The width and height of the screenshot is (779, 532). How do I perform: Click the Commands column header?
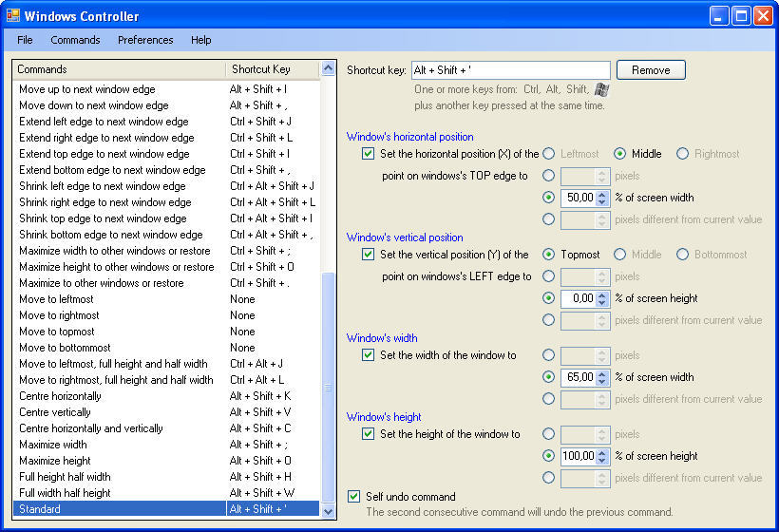(120, 69)
